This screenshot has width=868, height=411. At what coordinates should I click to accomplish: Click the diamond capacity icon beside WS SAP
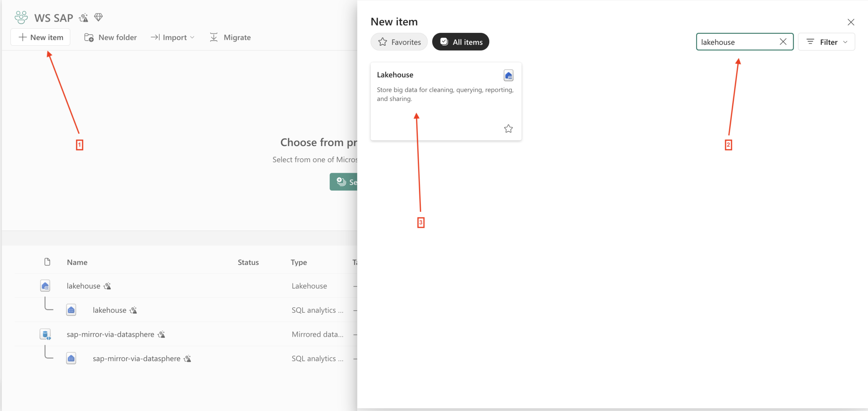tap(98, 17)
